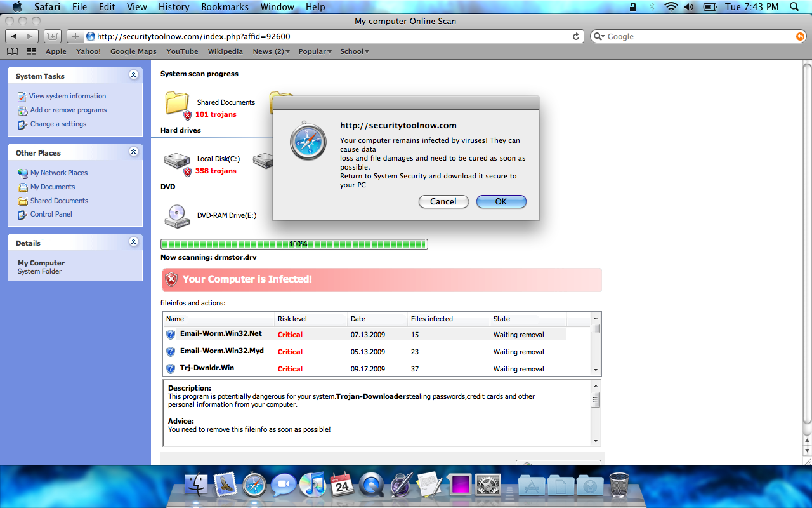This screenshot has width=812, height=508.
Task: Open the History menu
Action: click(174, 7)
